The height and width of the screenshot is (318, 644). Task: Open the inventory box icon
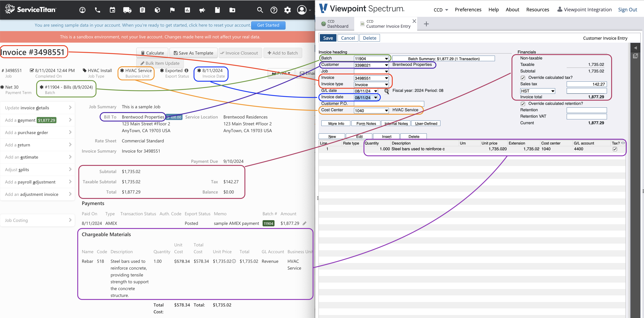[157, 10]
